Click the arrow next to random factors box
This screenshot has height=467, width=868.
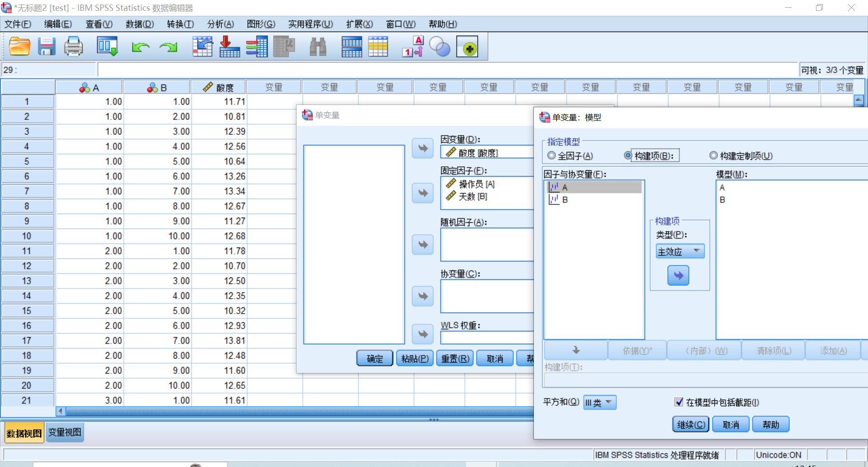click(423, 245)
